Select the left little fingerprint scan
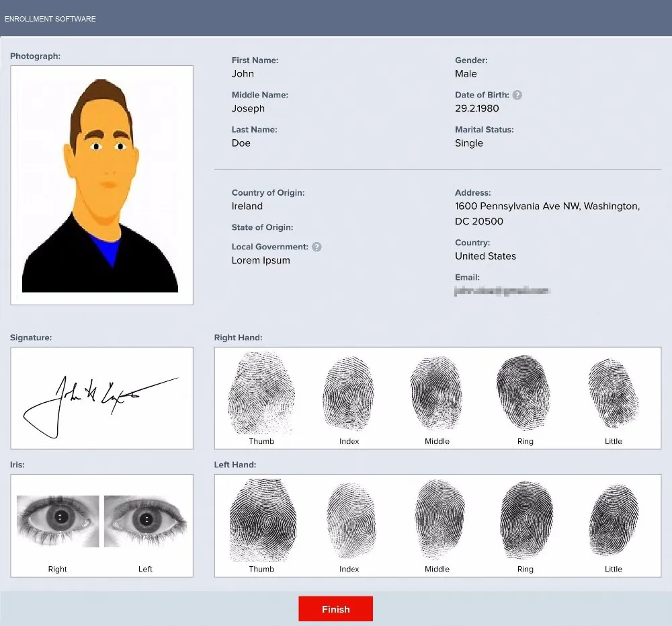The image size is (672, 626). pyautogui.click(x=613, y=520)
